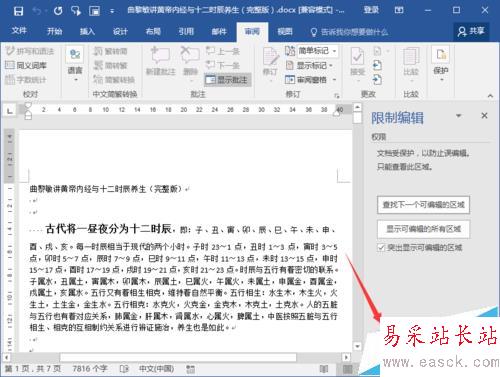Click the horizontal scrollbar thumb

pos(178,358)
